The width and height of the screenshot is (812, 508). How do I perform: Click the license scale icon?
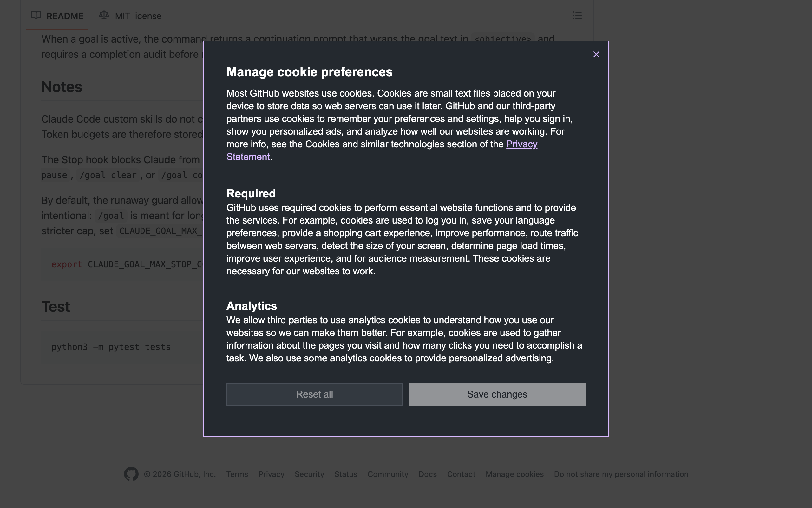click(104, 16)
